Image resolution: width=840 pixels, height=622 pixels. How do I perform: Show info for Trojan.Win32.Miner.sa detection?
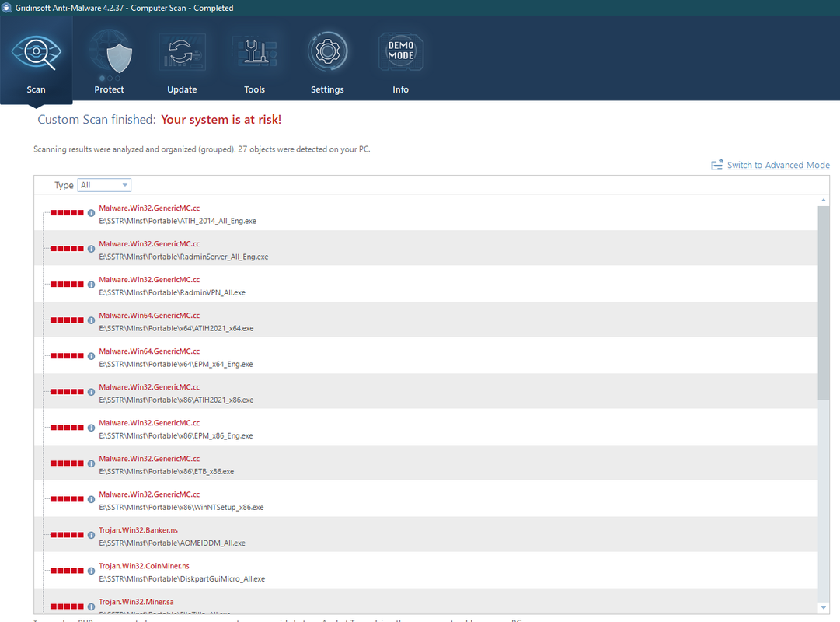(91, 606)
